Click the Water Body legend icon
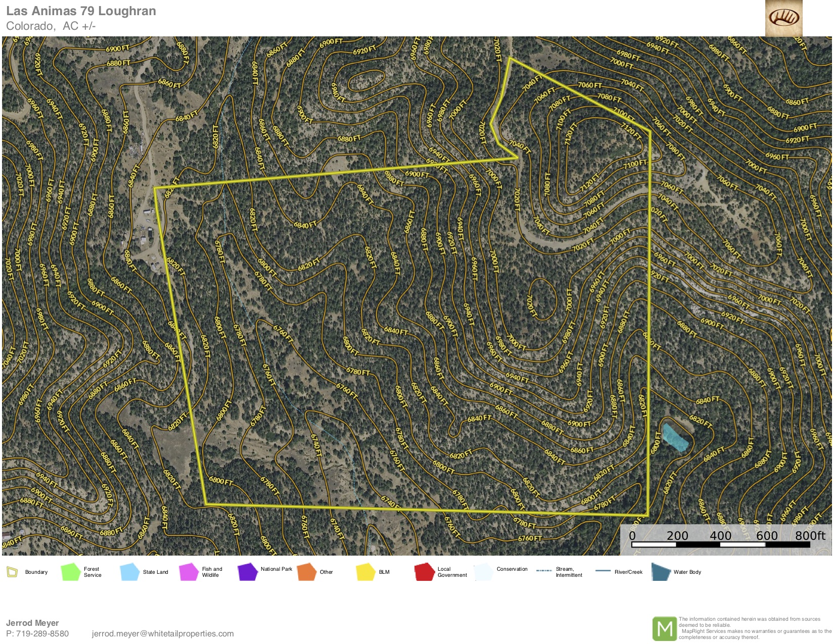 coord(661,572)
